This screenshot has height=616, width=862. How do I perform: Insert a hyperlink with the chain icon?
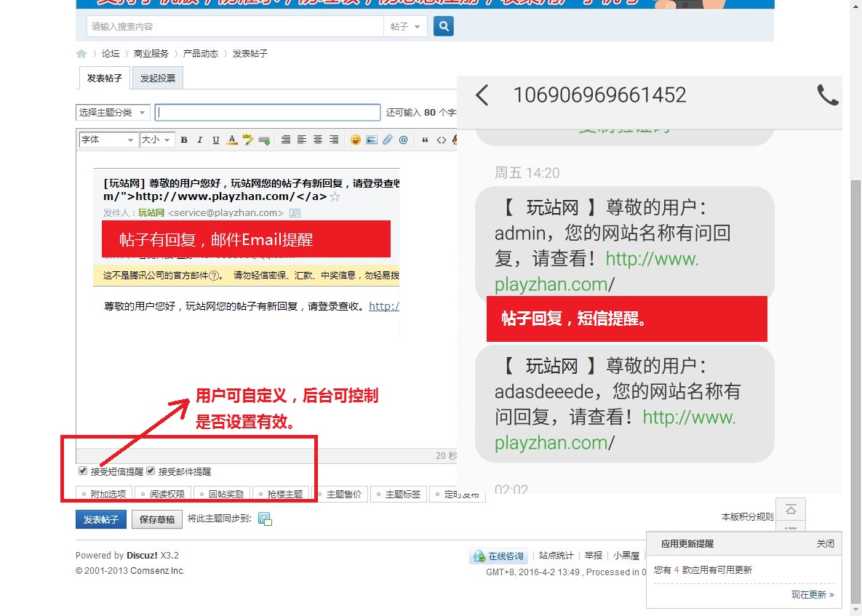tap(264, 140)
